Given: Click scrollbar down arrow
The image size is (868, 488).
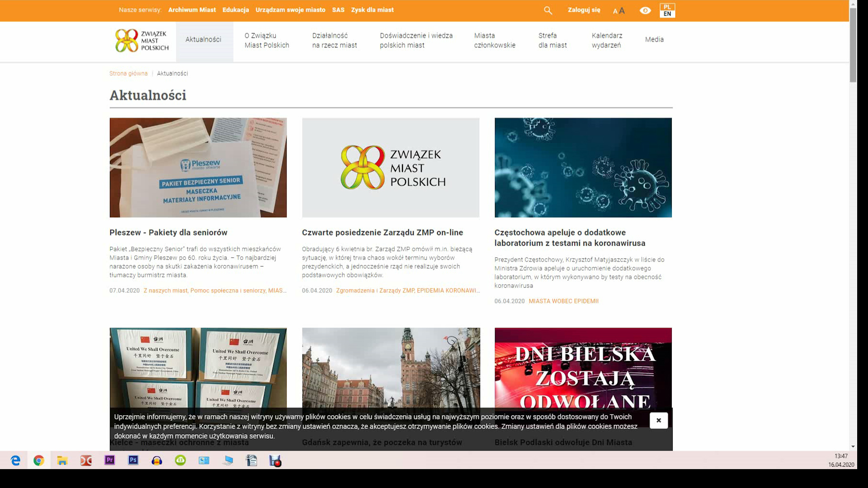Looking at the screenshot, I should click(853, 446).
